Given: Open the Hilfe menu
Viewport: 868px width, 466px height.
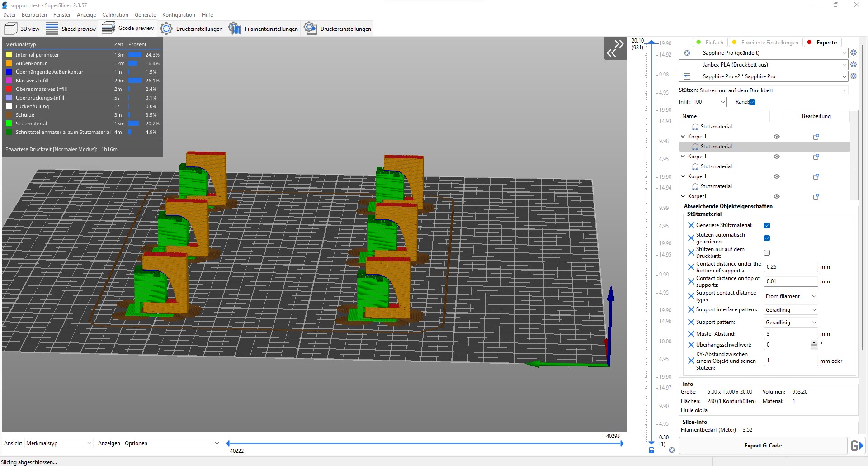Looking at the screenshot, I should (x=207, y=14).
